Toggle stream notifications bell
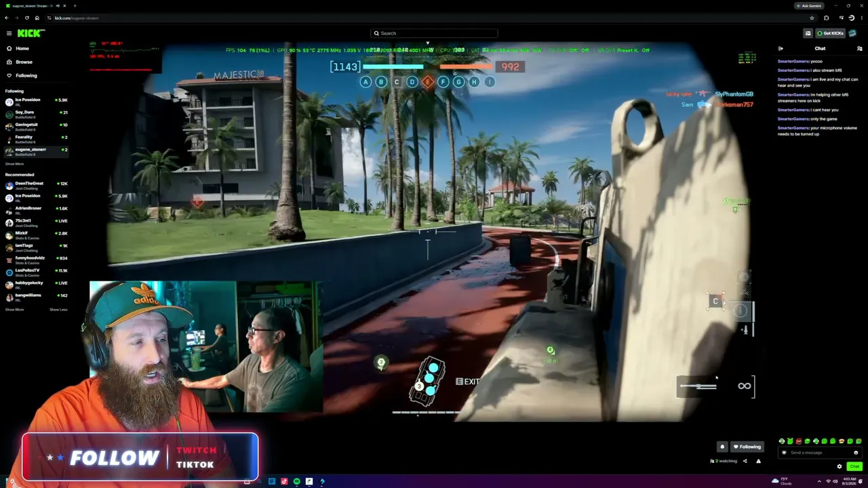868x488 pixels. pyautogui.click(x=722, y=447)
